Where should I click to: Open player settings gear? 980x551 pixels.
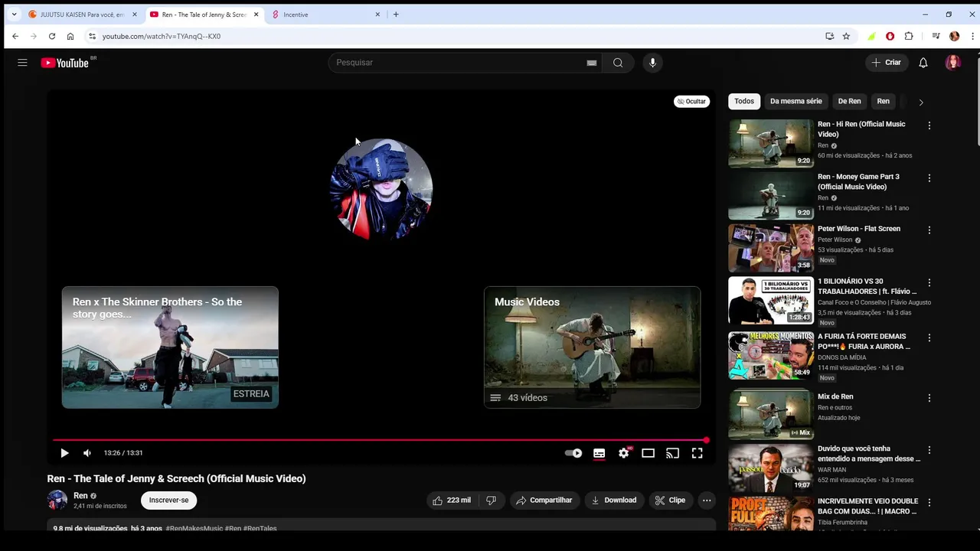pyautogui.click(x=624, y=453)
